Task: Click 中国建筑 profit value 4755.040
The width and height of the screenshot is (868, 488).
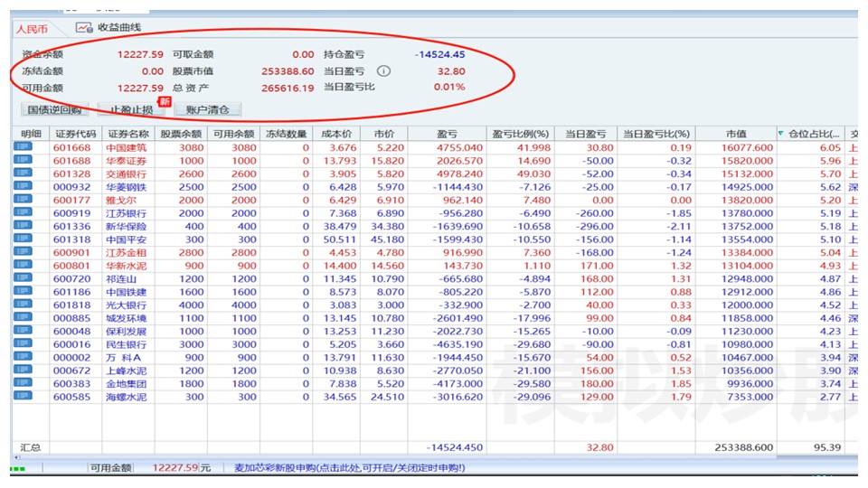Action: pos(459,147)
